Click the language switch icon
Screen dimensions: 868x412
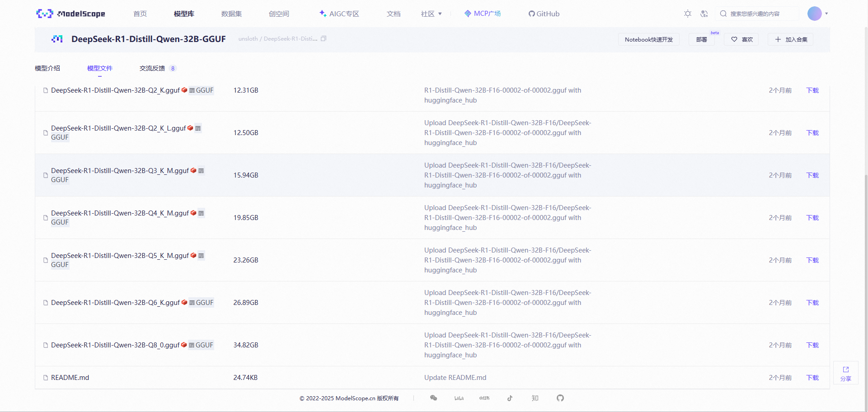(704, 14)
